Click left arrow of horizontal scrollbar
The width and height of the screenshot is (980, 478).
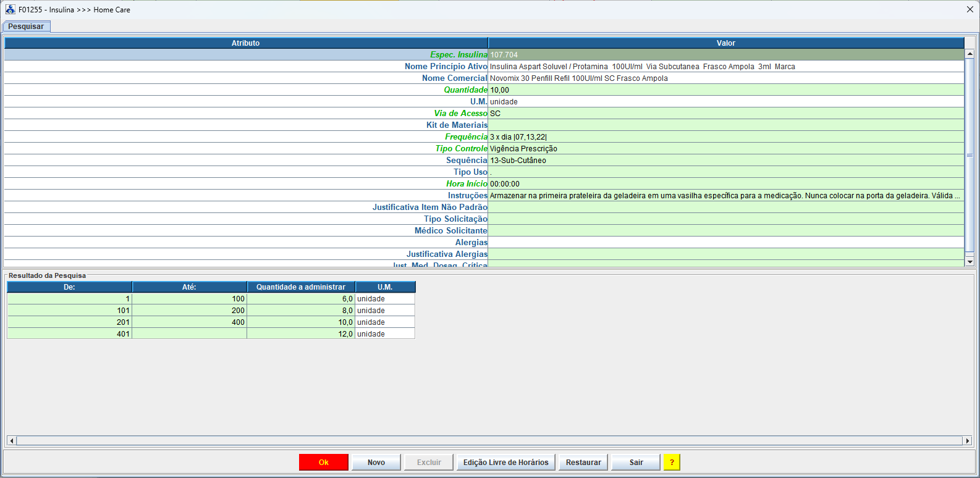(11, 441)
